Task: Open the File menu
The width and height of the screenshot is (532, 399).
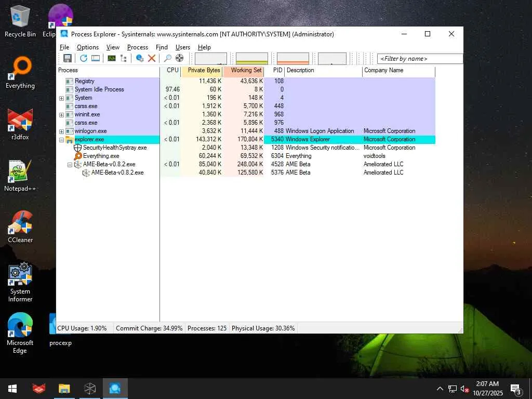Action: (64, 47)
